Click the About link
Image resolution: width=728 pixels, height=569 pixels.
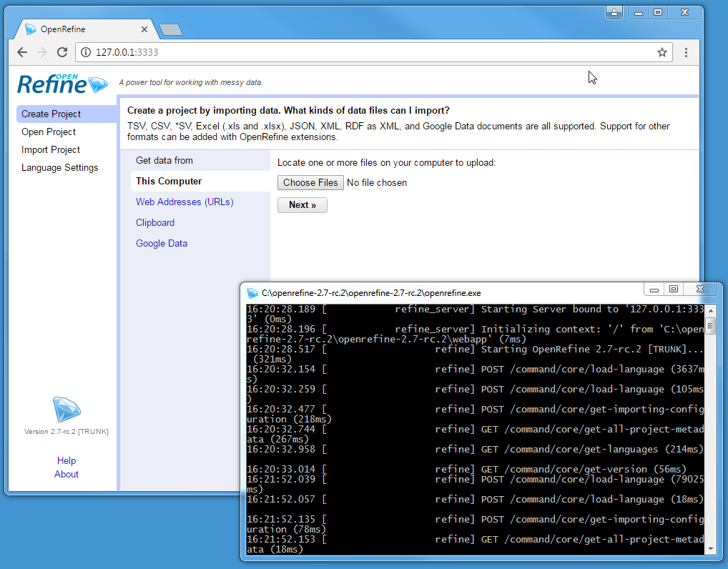point(66,474)
